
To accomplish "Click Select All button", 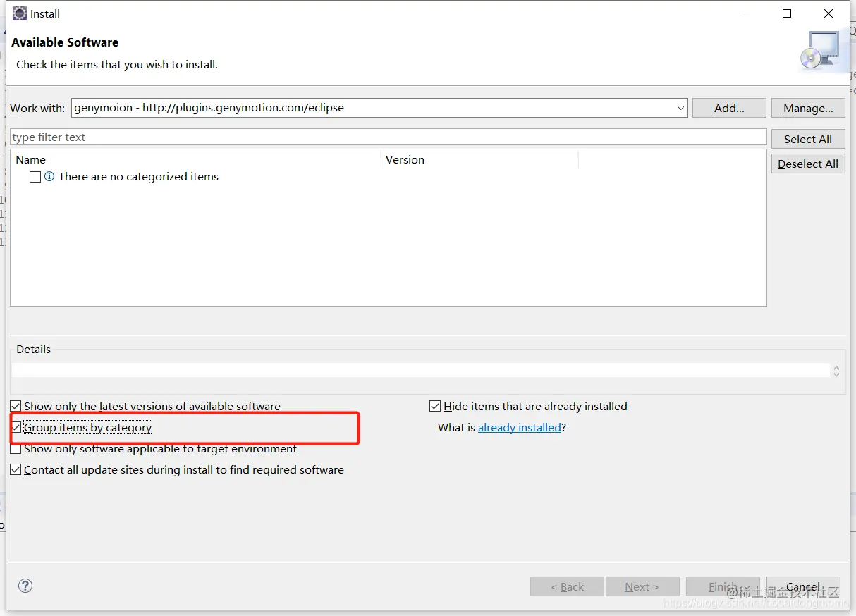I will click(808, 139).
